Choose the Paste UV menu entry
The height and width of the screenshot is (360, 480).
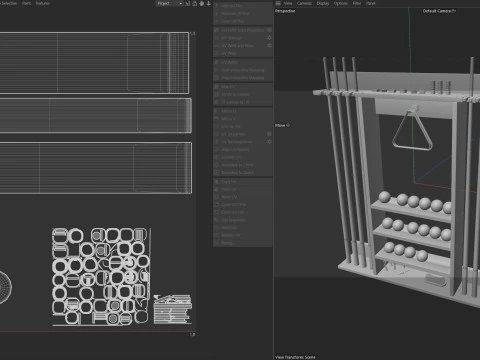[x=243, y=189]
